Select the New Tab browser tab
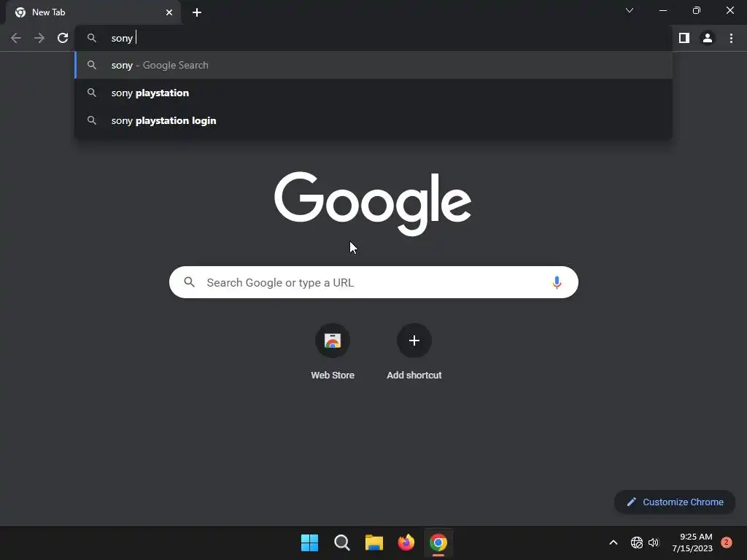 coord(93,13)
